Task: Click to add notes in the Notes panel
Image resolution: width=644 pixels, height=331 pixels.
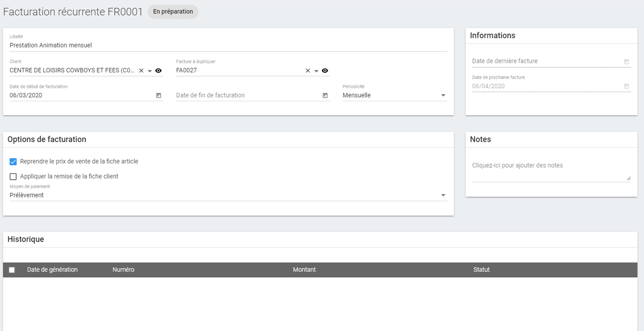Action: (x=517, y=165)
